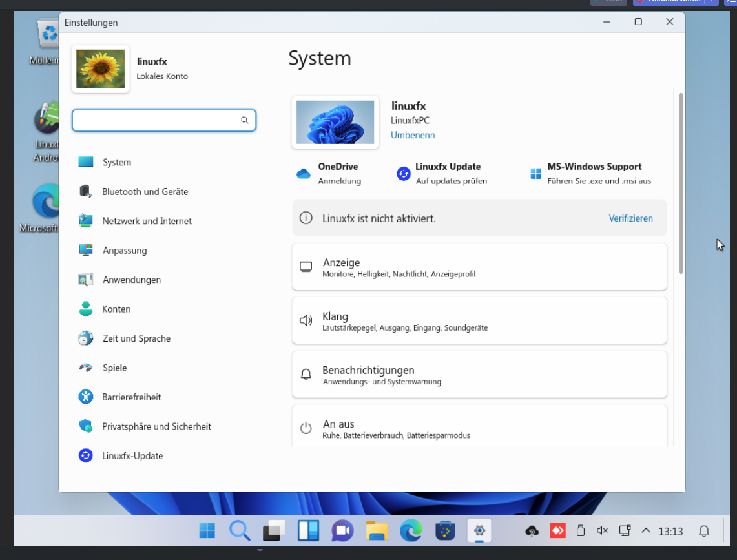
Task: Click the recycle bin desktop icon
Action: pyautogui.click(x=48, y=41)
